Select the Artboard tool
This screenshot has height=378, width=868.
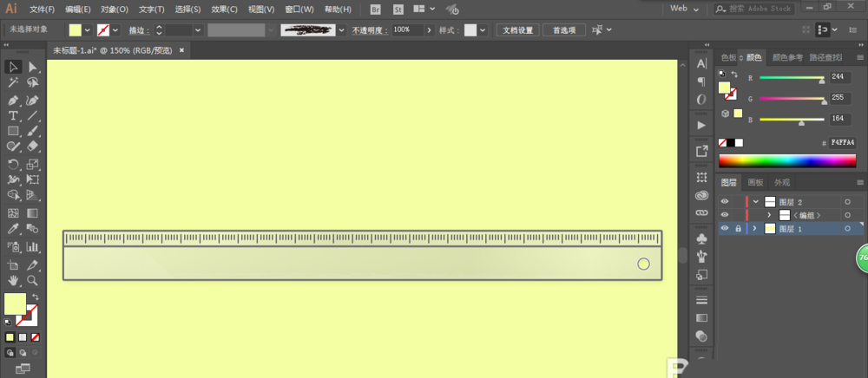(x=13, y=264)
